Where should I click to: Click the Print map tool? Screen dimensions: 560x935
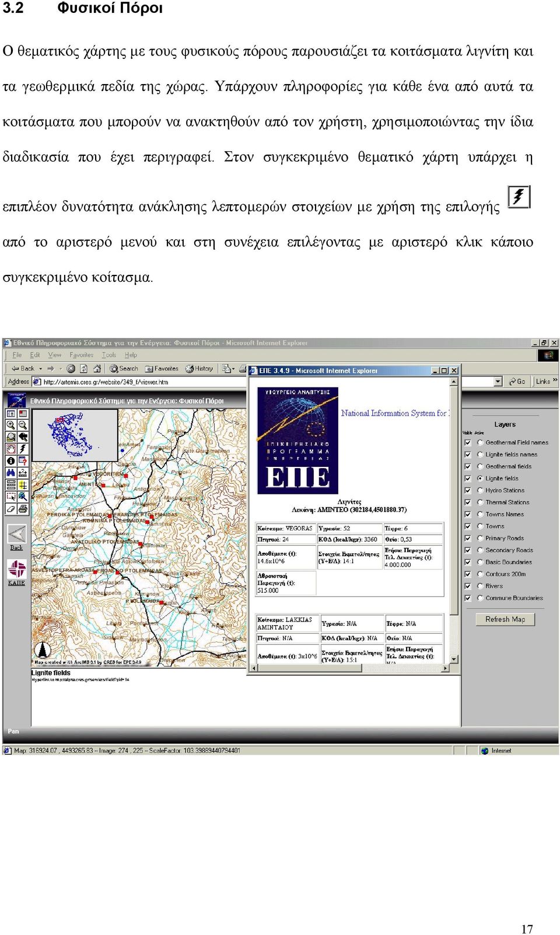point(23,508)
